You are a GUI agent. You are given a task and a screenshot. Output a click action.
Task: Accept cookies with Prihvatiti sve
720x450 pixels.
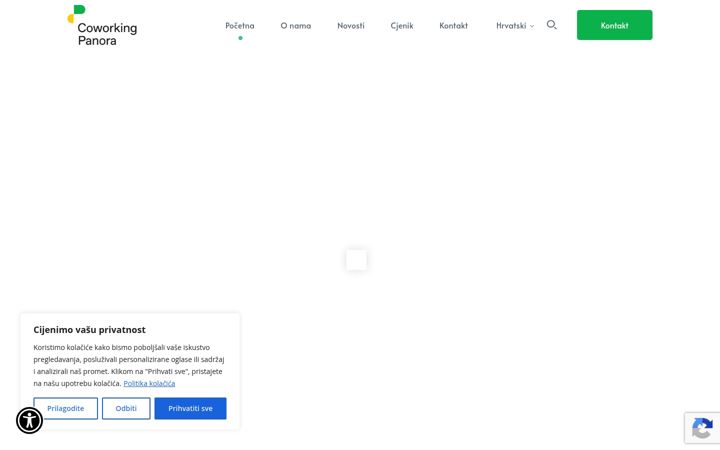(x=190, y=408)
